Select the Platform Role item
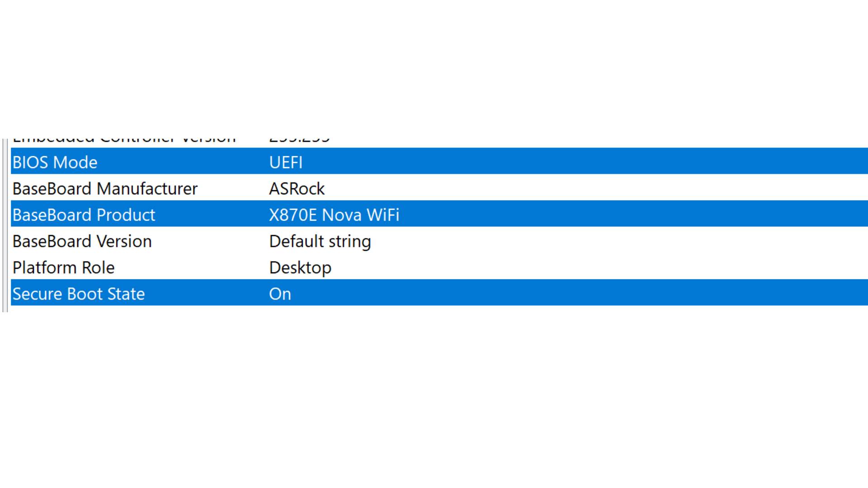868x488 pixels. 63,267
